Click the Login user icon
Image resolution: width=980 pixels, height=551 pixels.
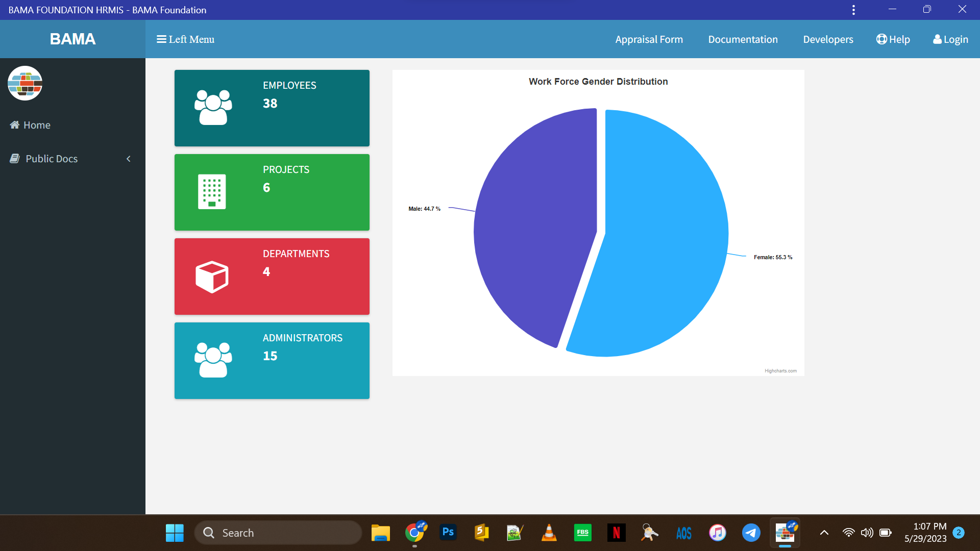pos(937,39)
